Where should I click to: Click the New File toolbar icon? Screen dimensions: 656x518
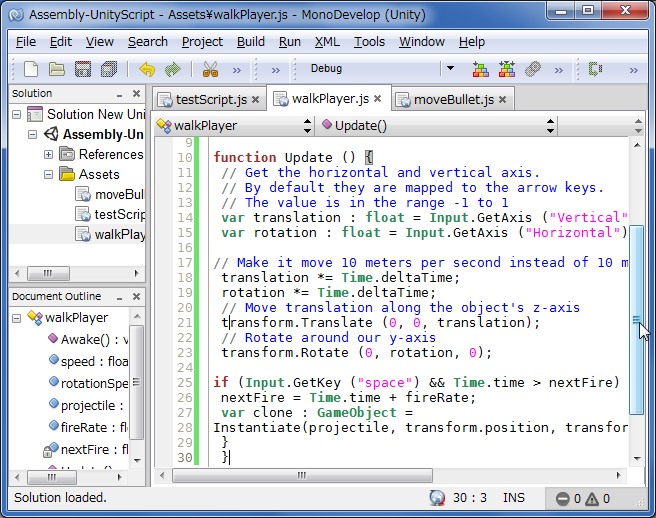click(31, 69)
